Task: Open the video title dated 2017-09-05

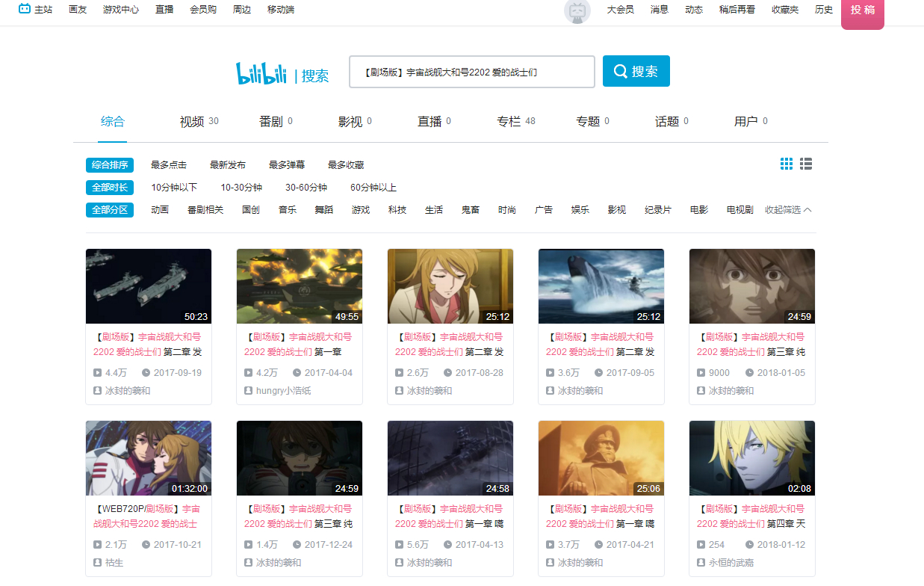Action: point(601,345)
